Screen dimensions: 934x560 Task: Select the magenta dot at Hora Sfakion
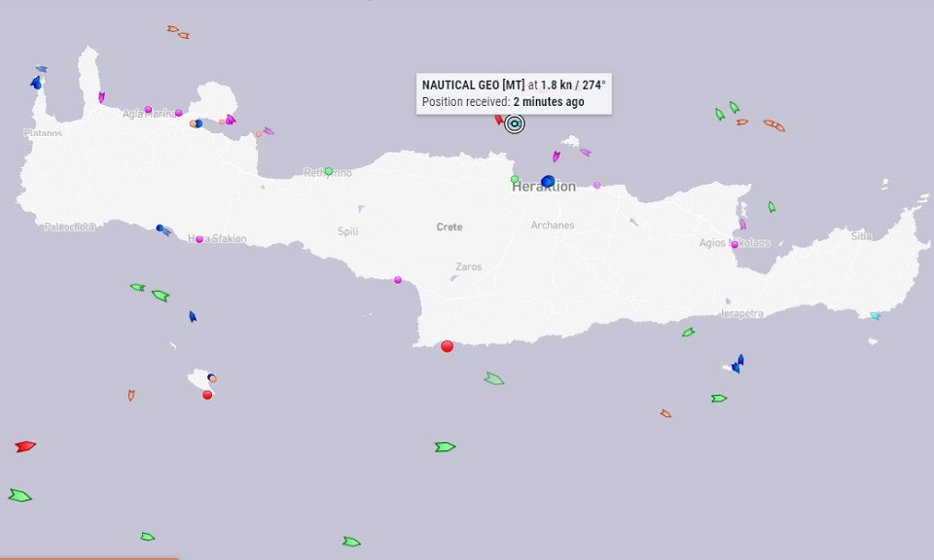tap(199, 239)
